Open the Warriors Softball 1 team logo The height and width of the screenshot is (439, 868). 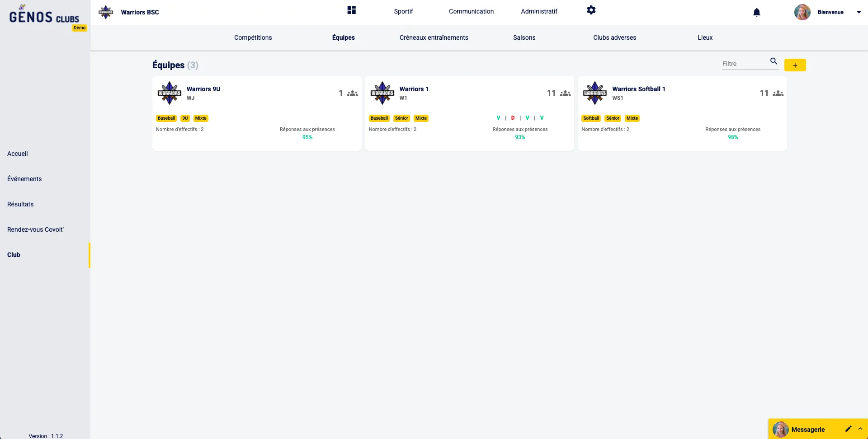(594, 93)
